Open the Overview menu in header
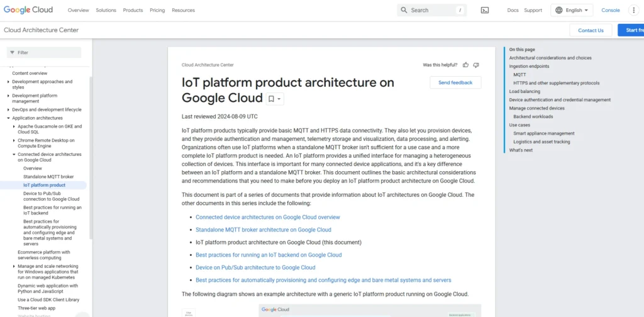644x317 pixels. (79, 10)
